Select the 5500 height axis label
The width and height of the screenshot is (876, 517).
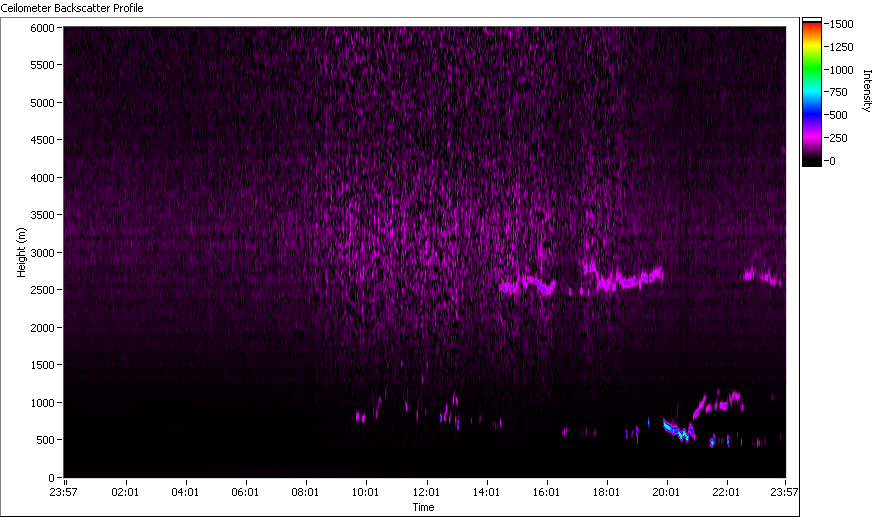tap(42, 65)
